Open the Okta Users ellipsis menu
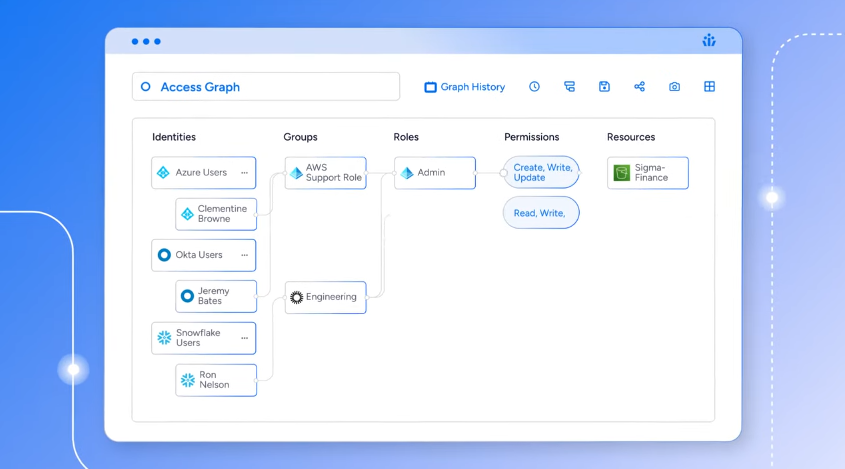 244,255
